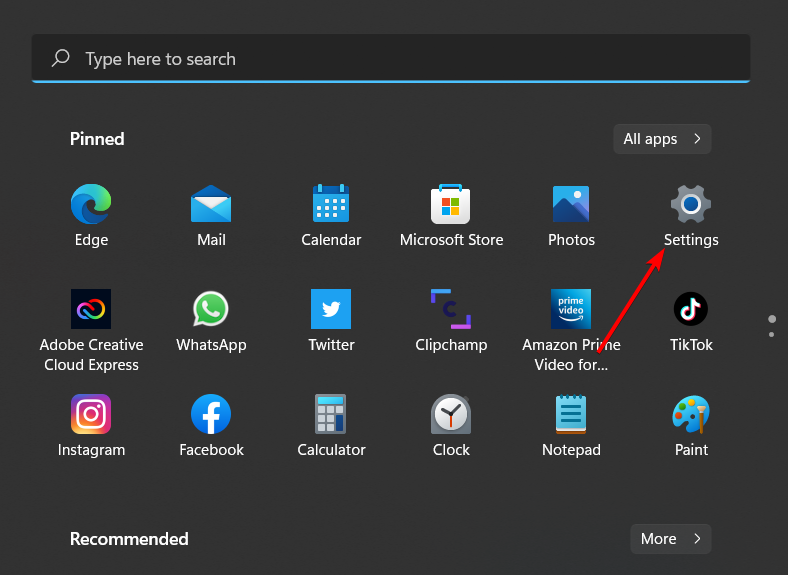Viewport: 788px width, 575px height.
Task: Launch the Clock app
Action: pos(451,414)
